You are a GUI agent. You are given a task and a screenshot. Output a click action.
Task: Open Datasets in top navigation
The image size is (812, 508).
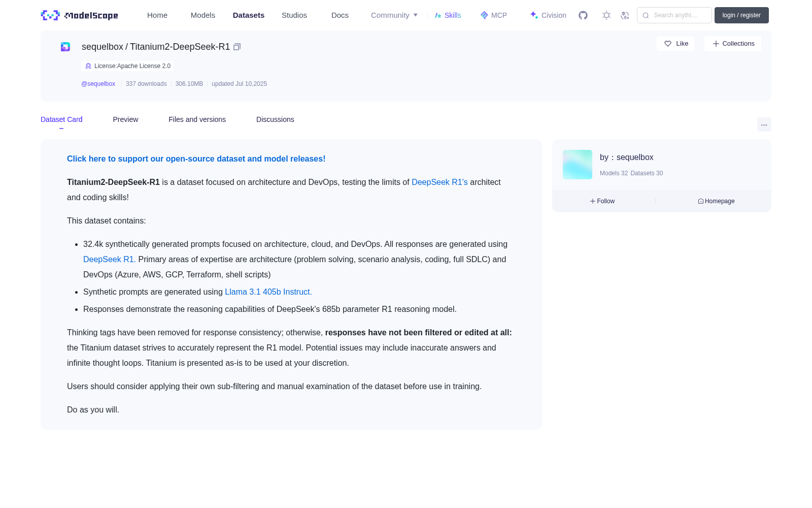point(249,15)
